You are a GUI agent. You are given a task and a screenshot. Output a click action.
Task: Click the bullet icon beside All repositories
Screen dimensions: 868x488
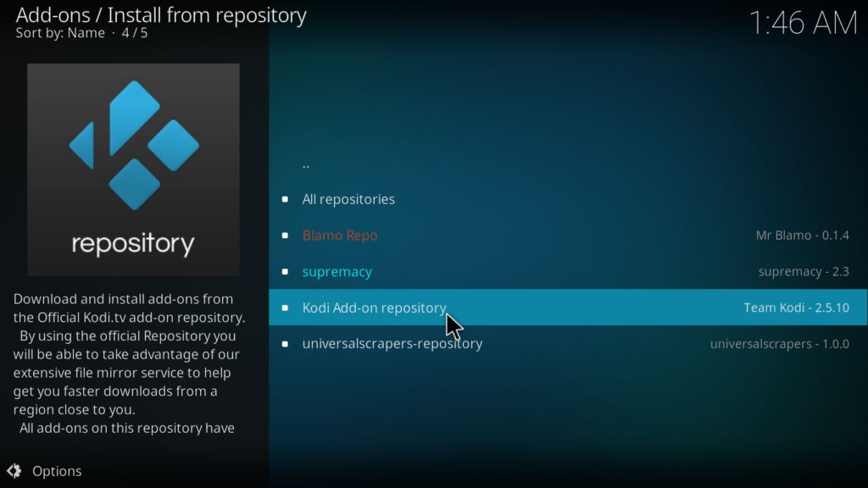pos(285,199)
